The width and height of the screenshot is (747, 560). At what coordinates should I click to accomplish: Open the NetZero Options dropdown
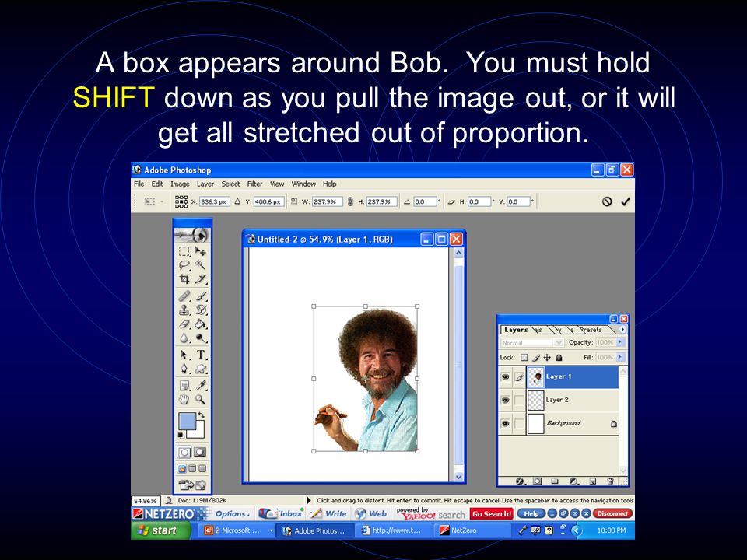[x=232, y=514]
